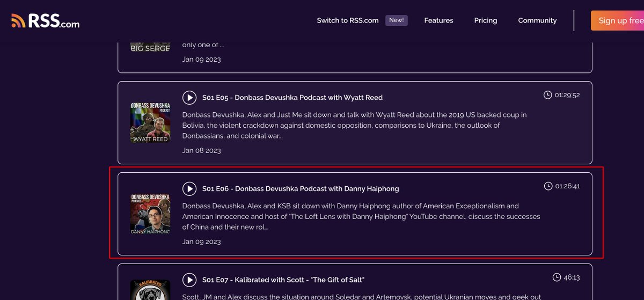Play S01 E05 Wyatt Reed episode
This screenshot has height=300, width=644.
pyautogui.click(x=189, y=98)
